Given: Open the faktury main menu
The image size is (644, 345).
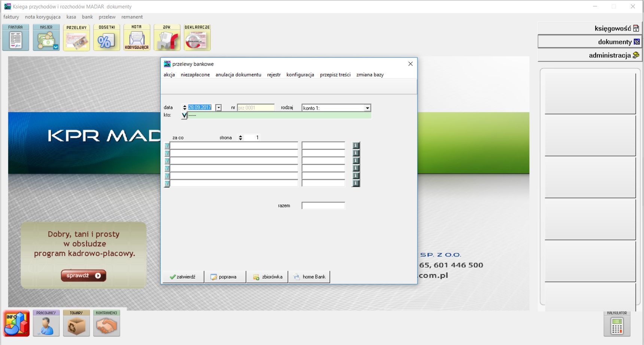Looking at the screenshot, I should click(11, 17).
